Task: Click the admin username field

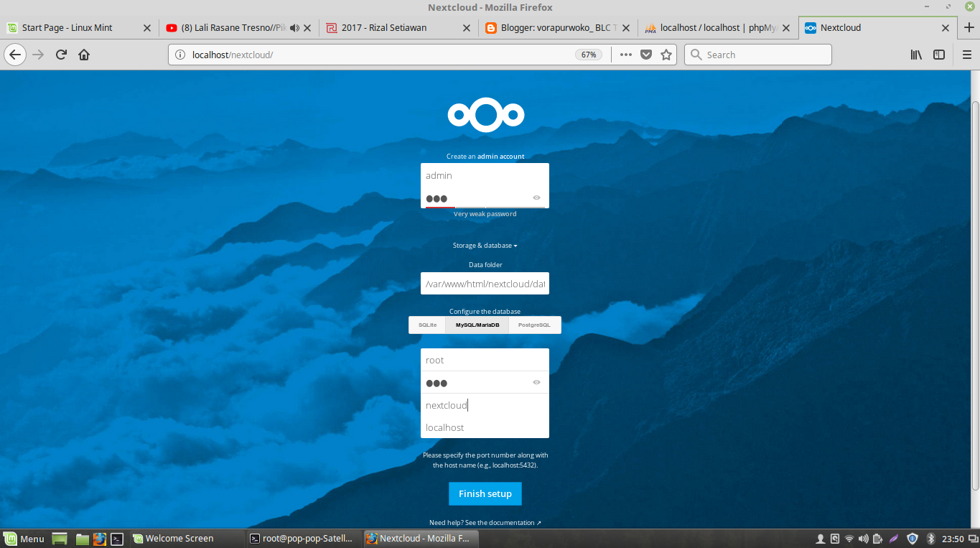Action: [x=485, y=175]
